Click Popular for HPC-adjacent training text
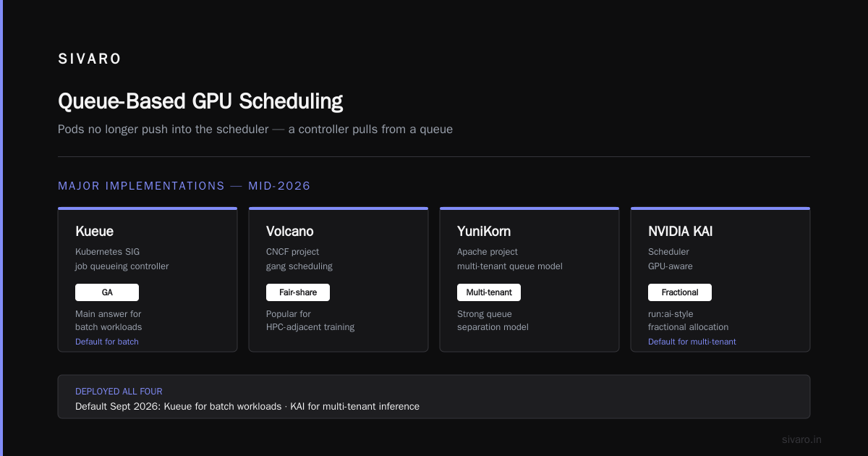The image size is (868, 456). point(310,321)
